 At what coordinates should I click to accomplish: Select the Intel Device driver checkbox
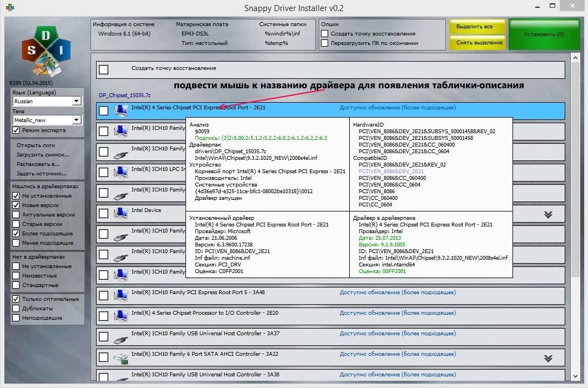[x=103, y=213]
